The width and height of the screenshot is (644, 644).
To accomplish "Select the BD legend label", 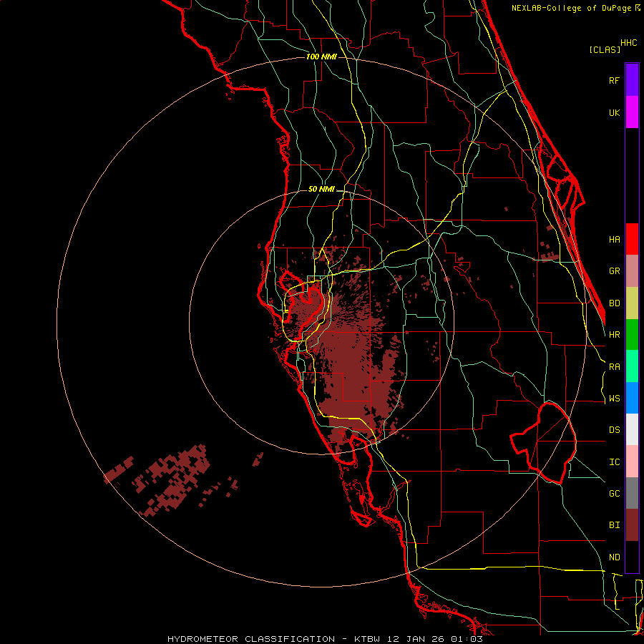I will click(614, 303).
